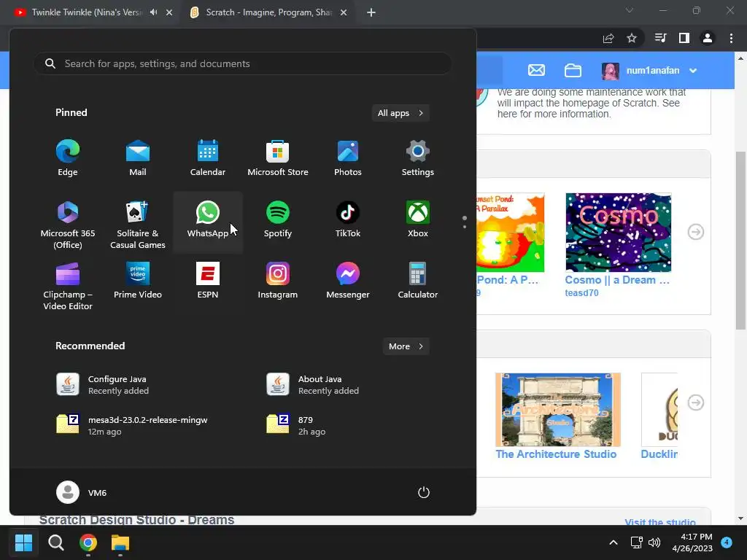
Task: Open the VM6 user account menu
Action: click(x=82, y=492)
